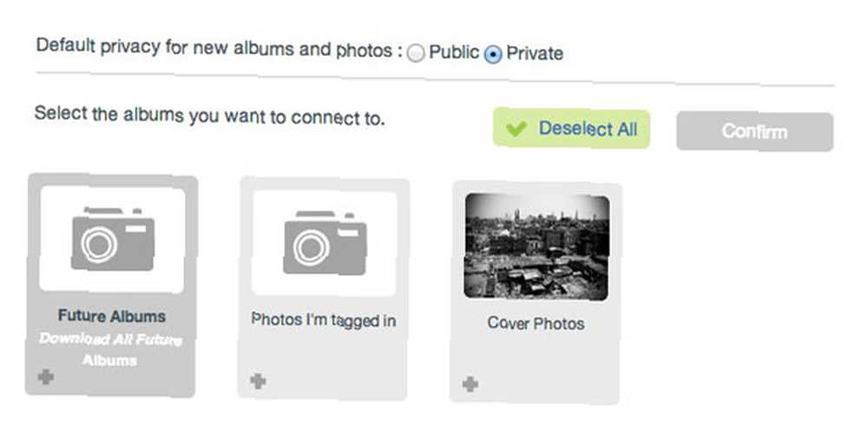Click the gray Confirm button

coord(754,132)
